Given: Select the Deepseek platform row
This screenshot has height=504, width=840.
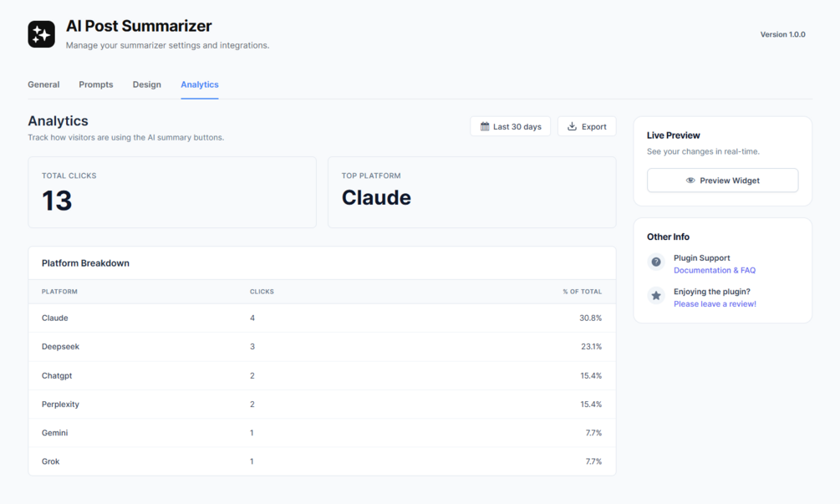Looking at the screenshot, I should [x=322, y=347].
